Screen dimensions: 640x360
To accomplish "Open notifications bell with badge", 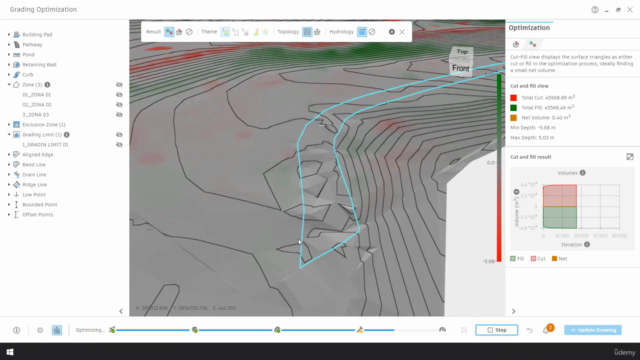I will (547, 330).
